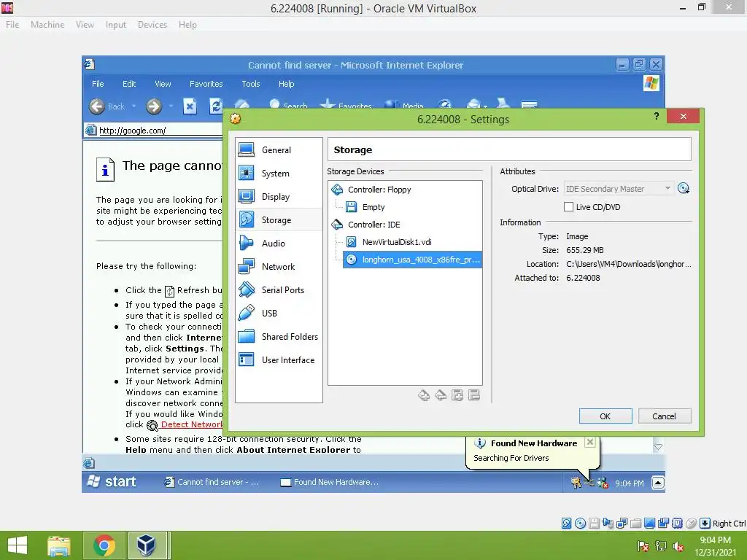Viewport: 747px width, 560px height.
Task: Open the System settings category
Action: [x=279, y=174]
